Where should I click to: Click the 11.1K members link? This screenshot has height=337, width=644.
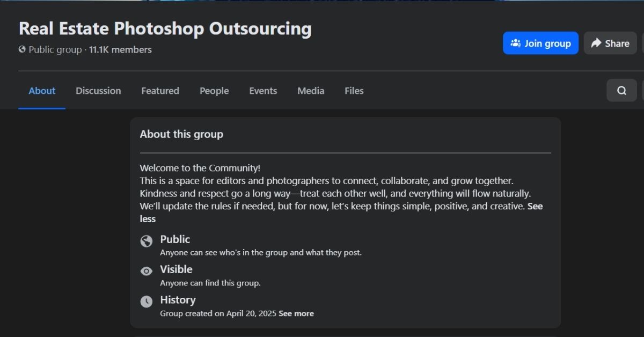[120, 50]
